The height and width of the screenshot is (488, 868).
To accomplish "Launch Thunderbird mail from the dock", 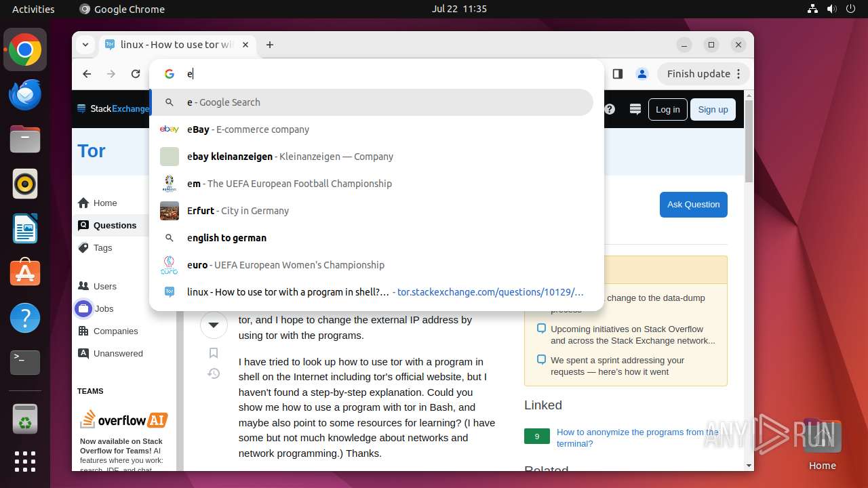I will click(x=25, y=95).
